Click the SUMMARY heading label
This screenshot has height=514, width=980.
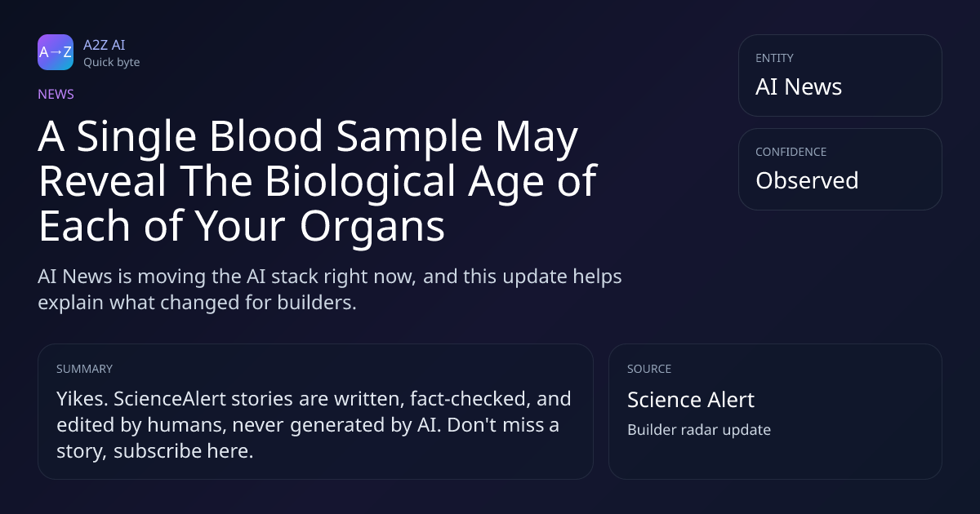click(84, 369)
